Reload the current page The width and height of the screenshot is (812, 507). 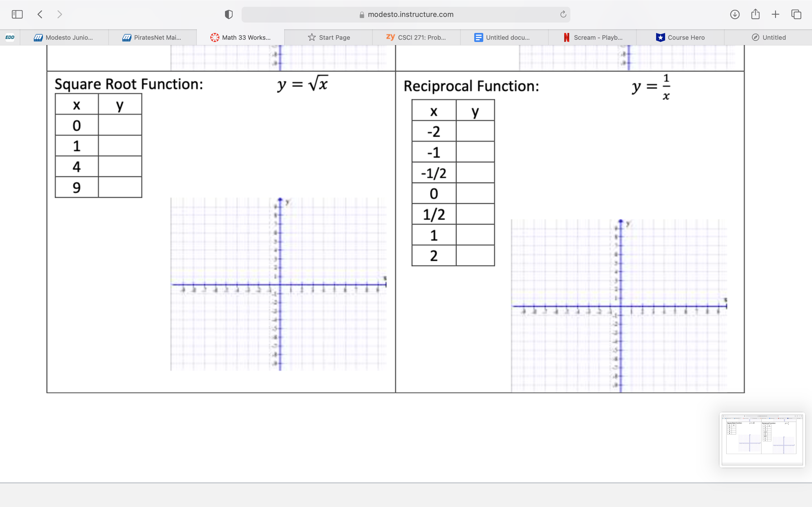(x=563, y=14)
